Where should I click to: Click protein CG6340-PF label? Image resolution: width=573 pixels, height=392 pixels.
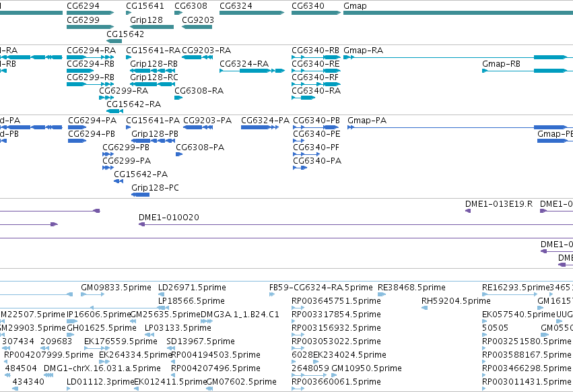pos(316,148)
